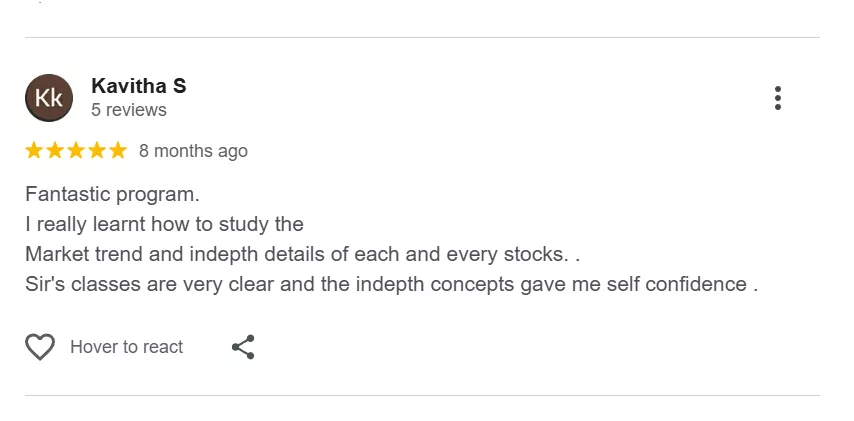Click the line "I really learnt how to study the"
Screen dimensions: 854x421
(164, 224)
